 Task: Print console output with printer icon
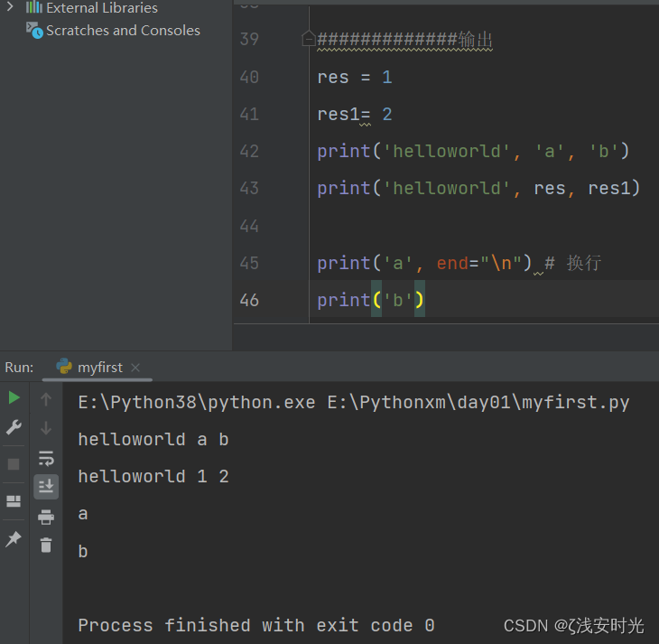click(46, 517)
